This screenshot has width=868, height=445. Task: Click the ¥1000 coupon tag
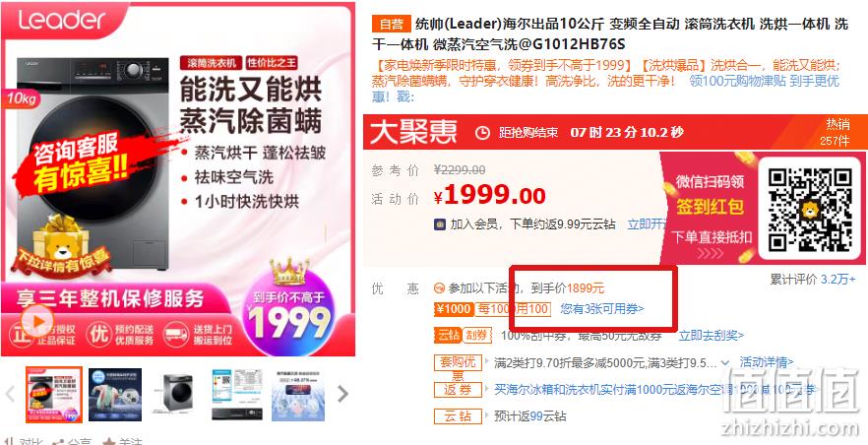pos(454,309)
